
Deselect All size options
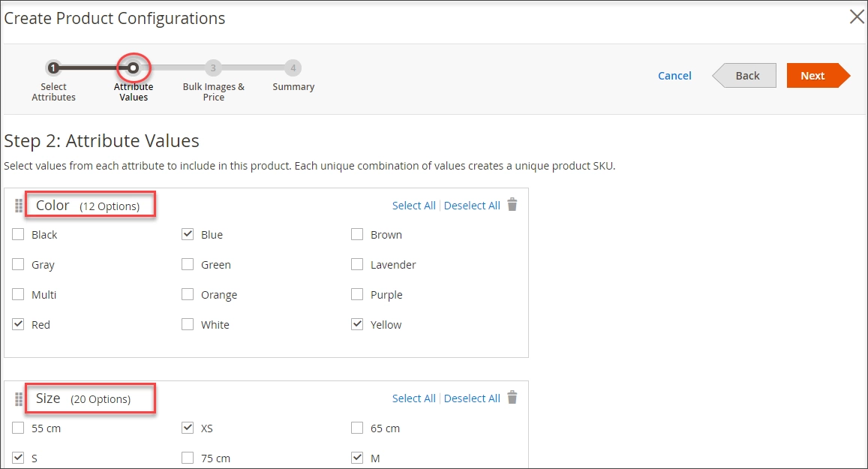pyautogui.click(x=472, y=398)
